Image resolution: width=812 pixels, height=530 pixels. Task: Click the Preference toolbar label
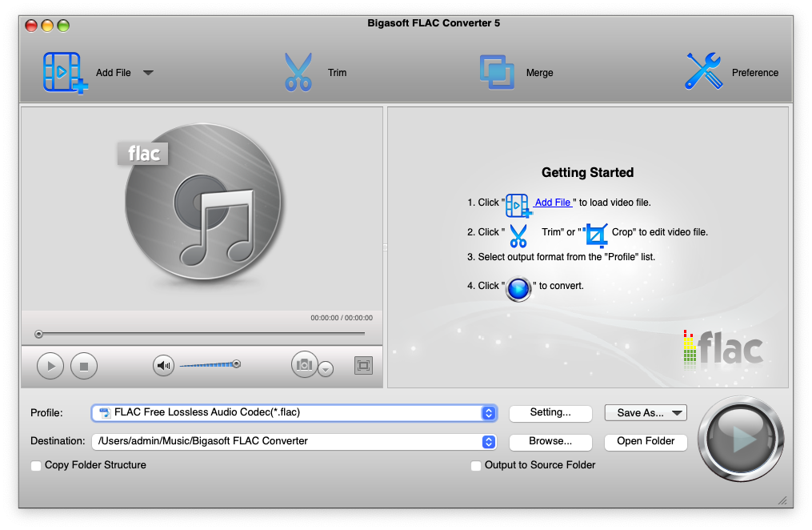(755, 73)
